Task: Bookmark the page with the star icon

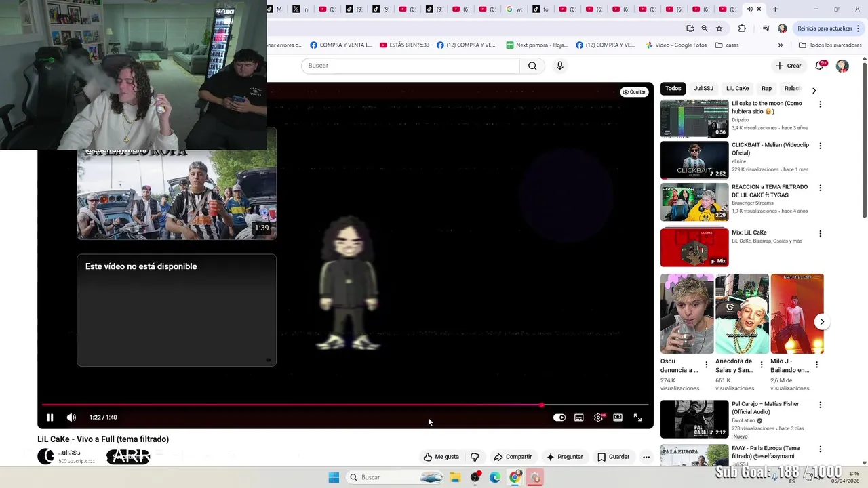Action: coord(719,28)
